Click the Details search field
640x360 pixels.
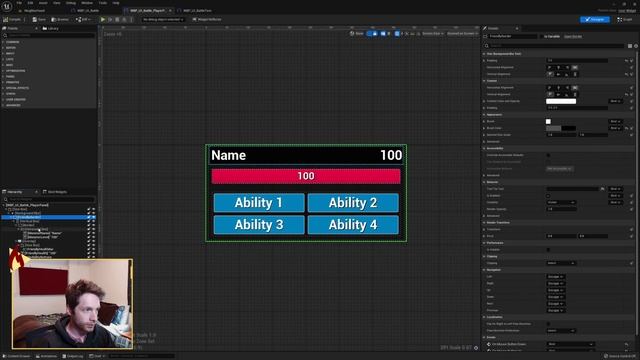pyautogui.click(x=555, y=46)
